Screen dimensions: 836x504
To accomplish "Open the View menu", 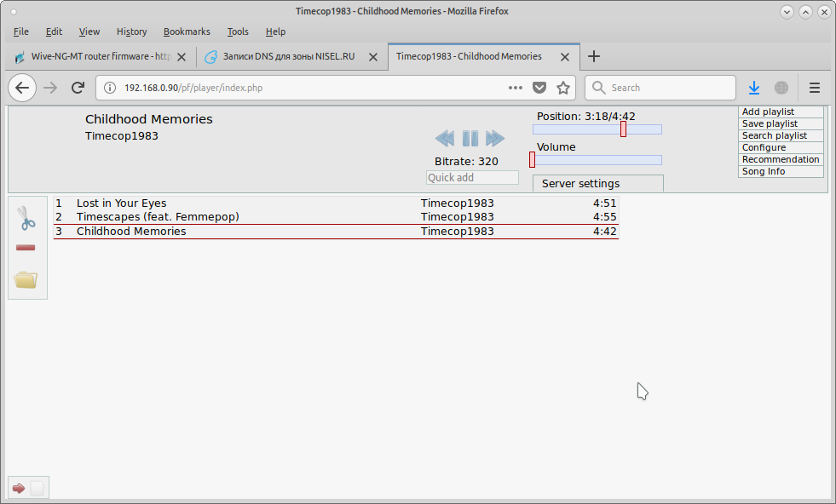I will click(x=89, y=31).
